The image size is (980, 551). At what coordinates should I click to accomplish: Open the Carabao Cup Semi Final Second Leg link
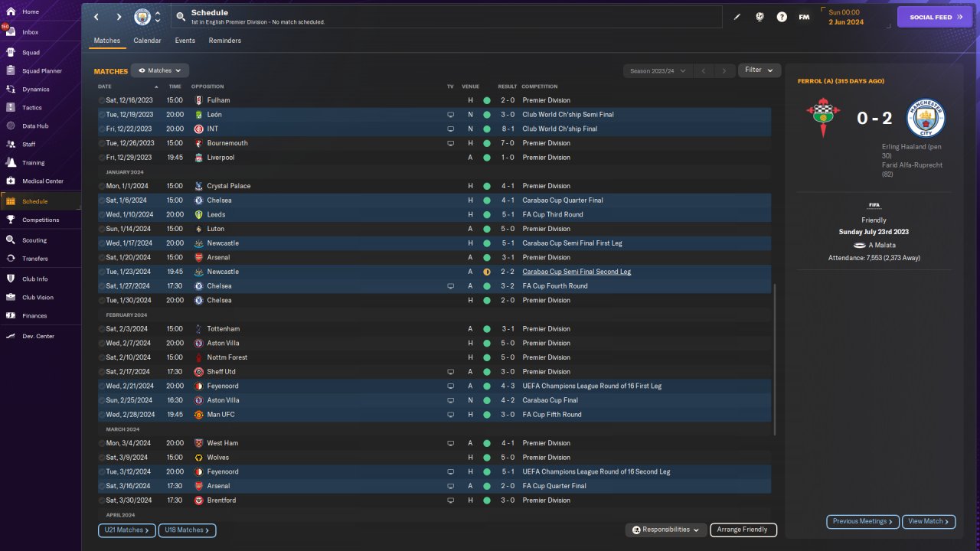[577, 272]
